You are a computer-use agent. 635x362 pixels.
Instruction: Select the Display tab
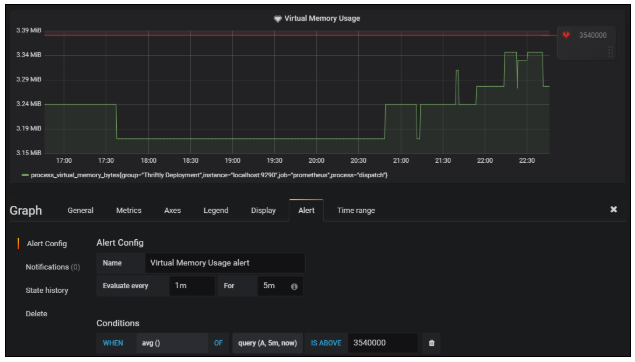coord(263,211)
